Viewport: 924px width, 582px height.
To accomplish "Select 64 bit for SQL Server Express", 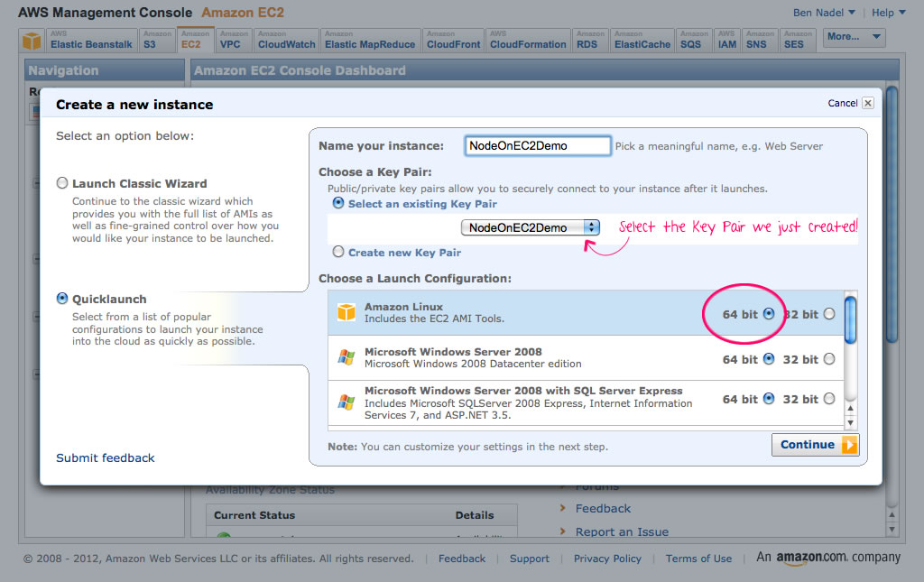I will [769, 399].
